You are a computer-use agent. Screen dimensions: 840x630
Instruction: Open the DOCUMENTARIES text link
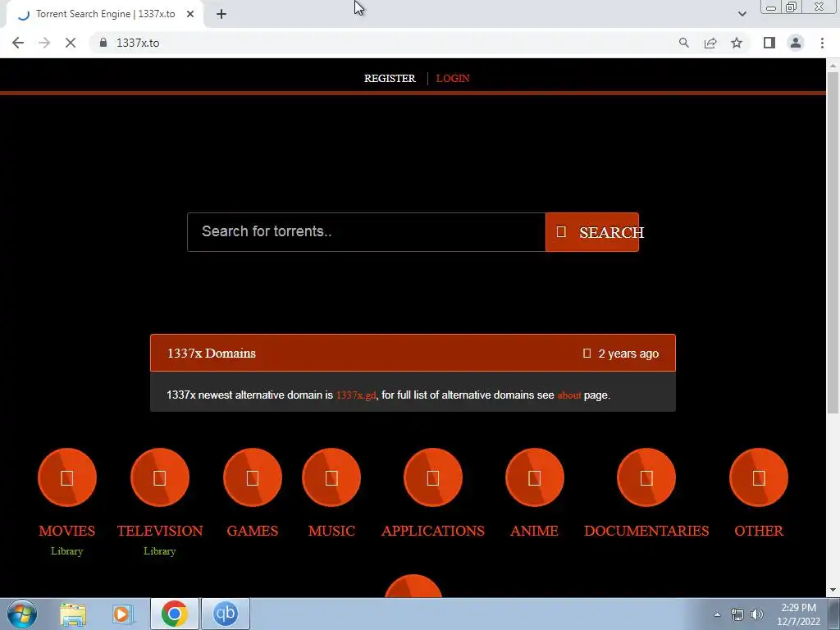pyautogui.click(x=646, y=531)
